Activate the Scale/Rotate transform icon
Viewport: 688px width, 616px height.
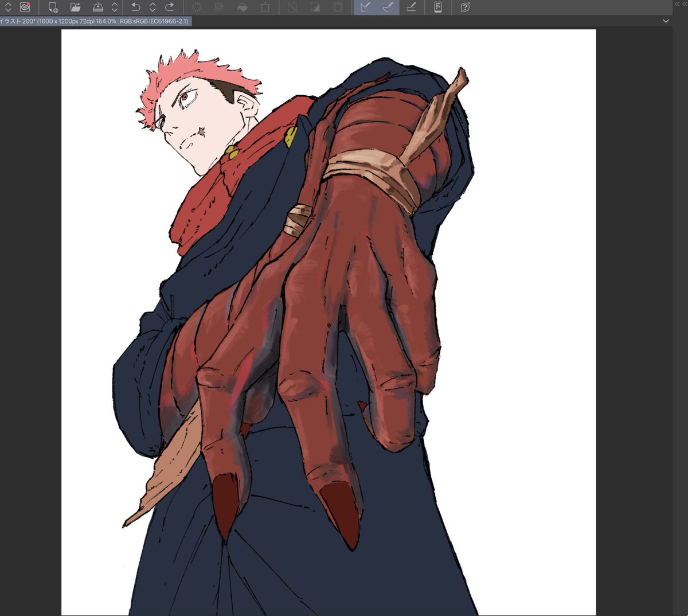point(265,7)
